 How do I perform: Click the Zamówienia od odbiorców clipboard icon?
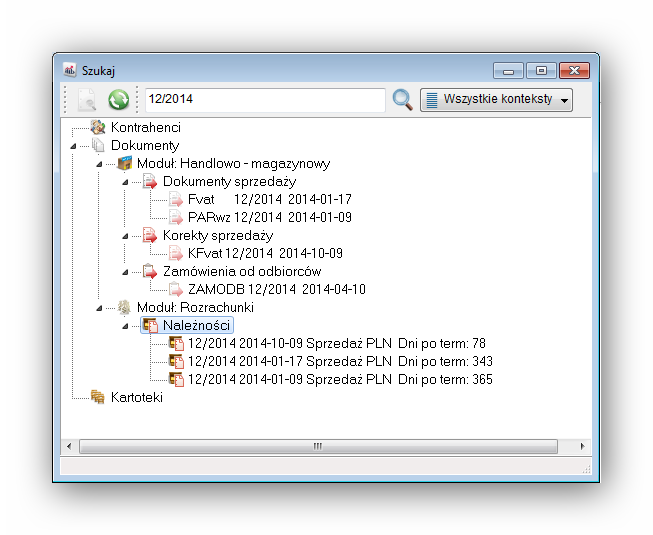pos(150,271)
